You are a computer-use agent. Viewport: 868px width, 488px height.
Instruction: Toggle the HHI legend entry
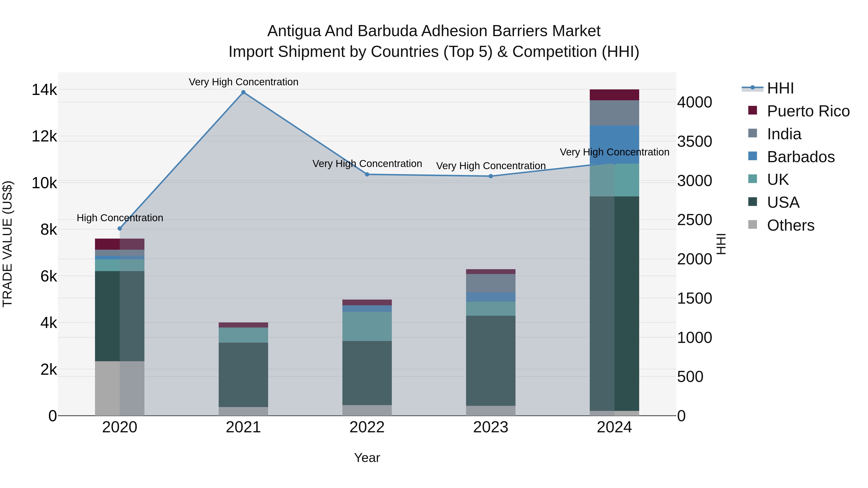pos(768,88)
